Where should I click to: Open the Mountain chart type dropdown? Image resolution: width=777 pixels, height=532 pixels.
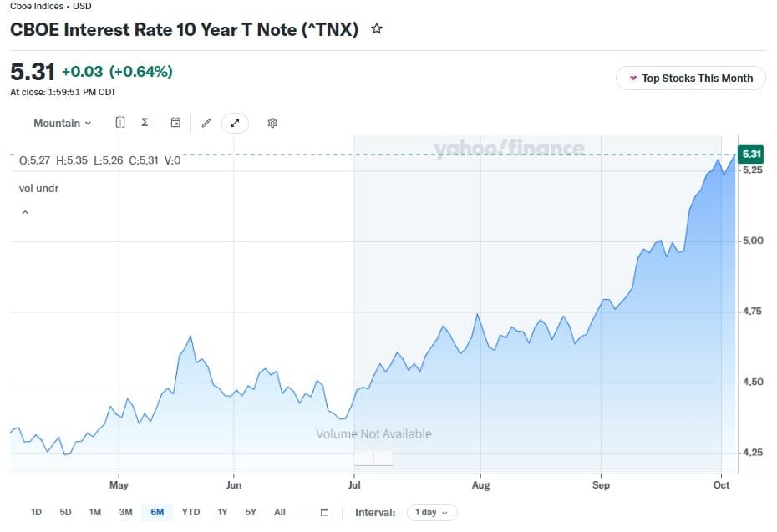pos(62,123)
